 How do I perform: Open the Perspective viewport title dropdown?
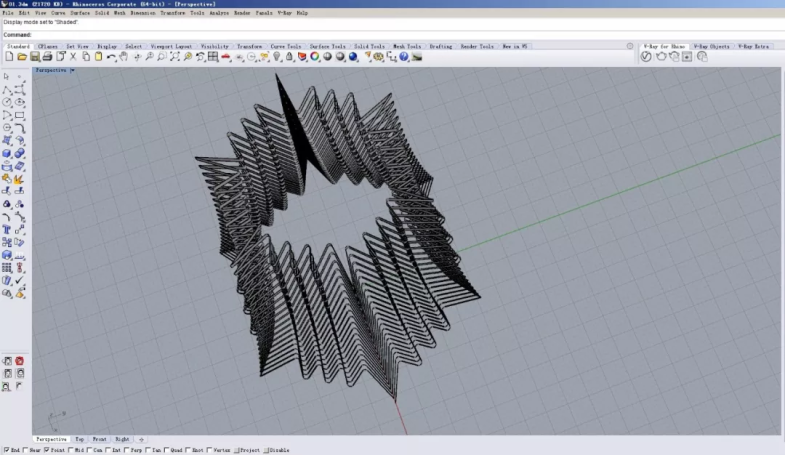coord(72,71)
